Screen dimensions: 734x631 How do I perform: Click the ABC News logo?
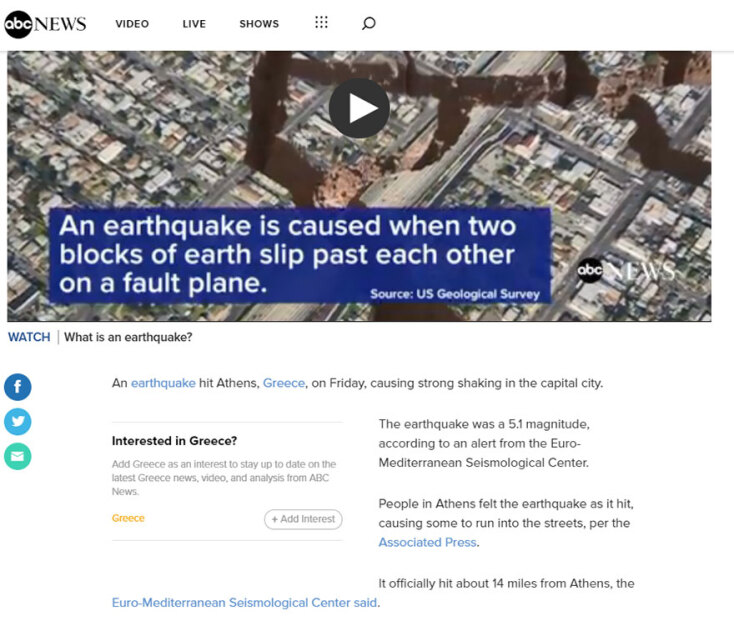(x=46, y=24)
